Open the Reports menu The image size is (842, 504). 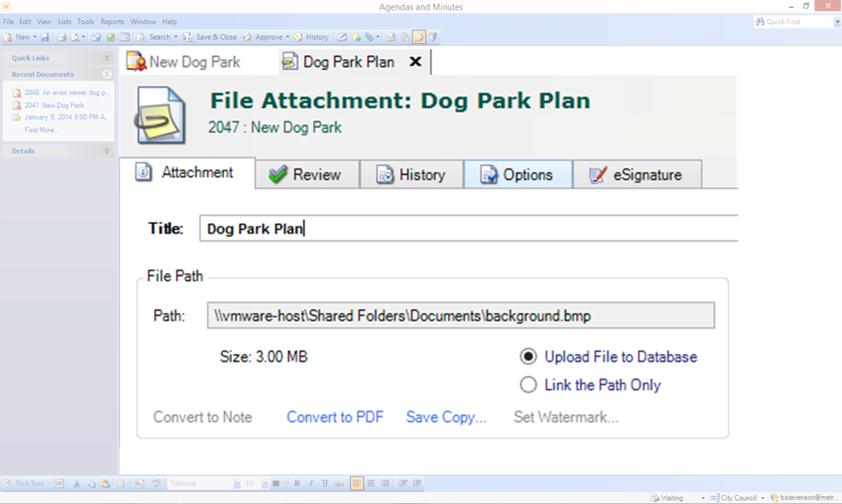tap(112, 22)
